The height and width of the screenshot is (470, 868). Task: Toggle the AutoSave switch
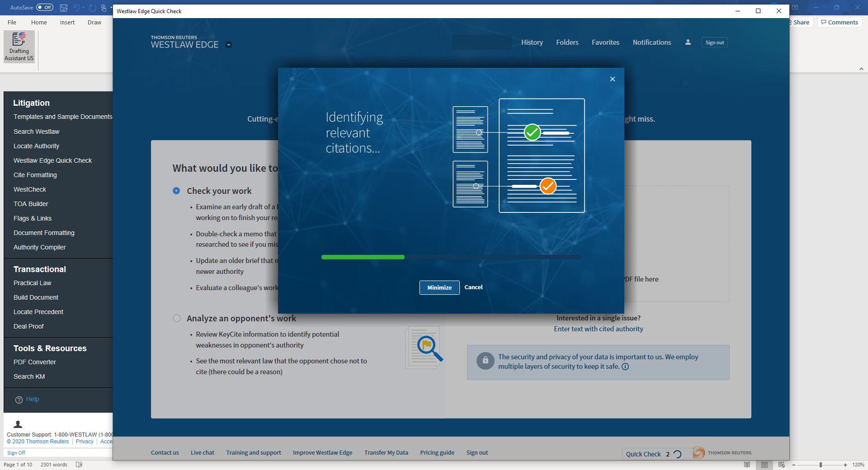click(x=44, y=8)
